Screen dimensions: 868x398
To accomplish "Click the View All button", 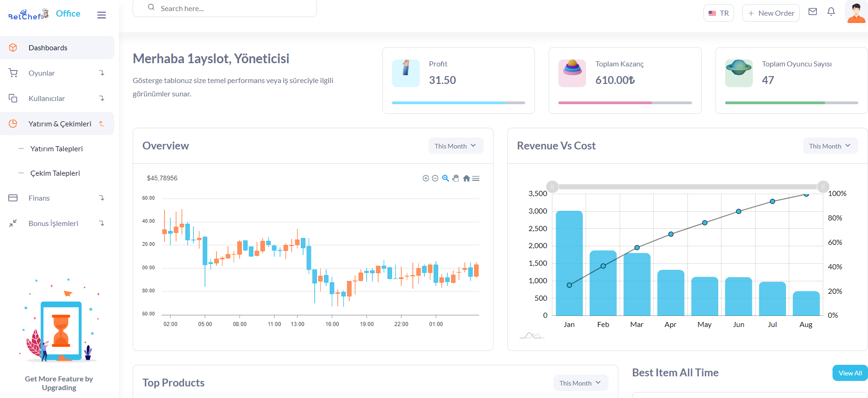I will 850,373.
